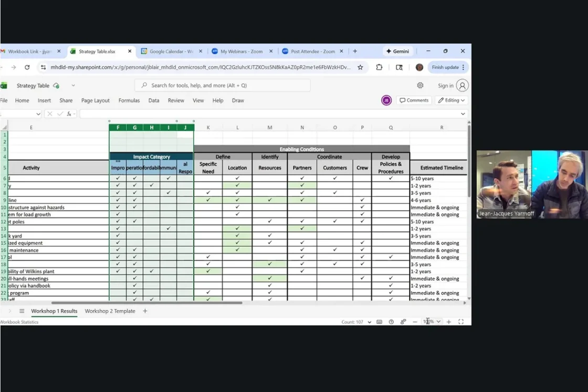
Task: Zoom out using the minus icon
Action: click(415, 321)
